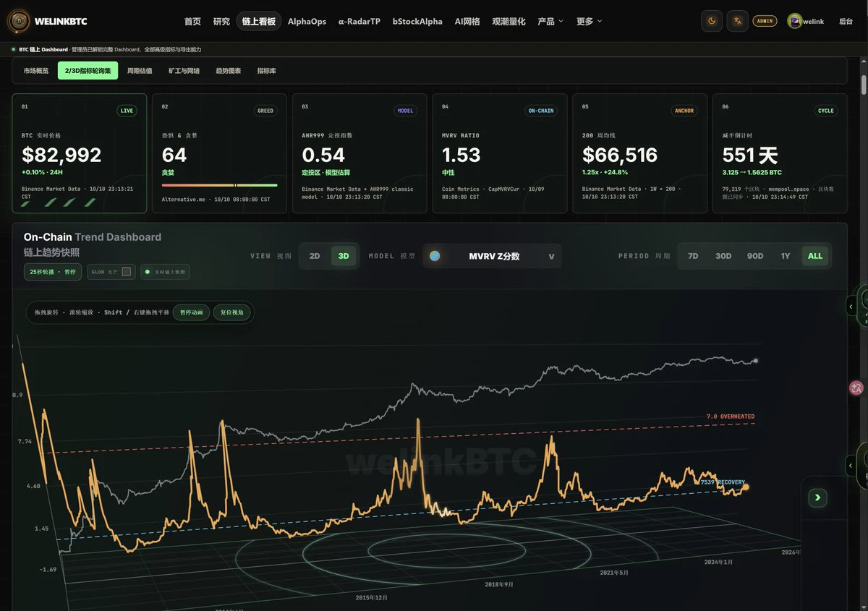Image resolution: width=868 pixels, height=611 pixels.
Task: Set period to ALL
Action: tap(815, 256)
